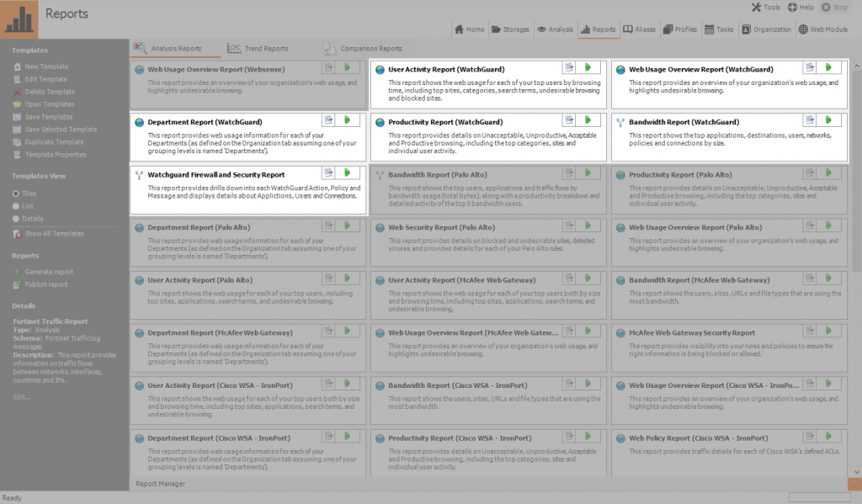Click Generate report in sidebar

pyautogui.click(x=43, y=272)
